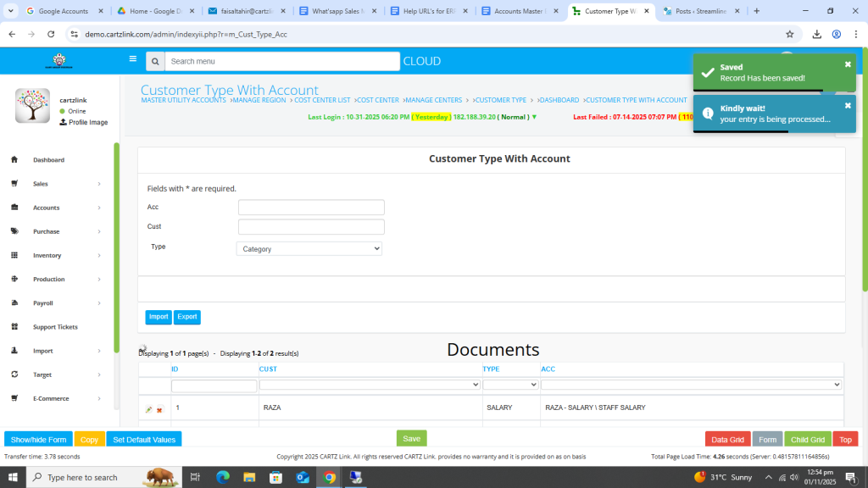Image resolution: width=868 pixels, height=488 pixels.
Task: Click the magnifier search icon beside Search menu
Action: click(x=154, y=62)
